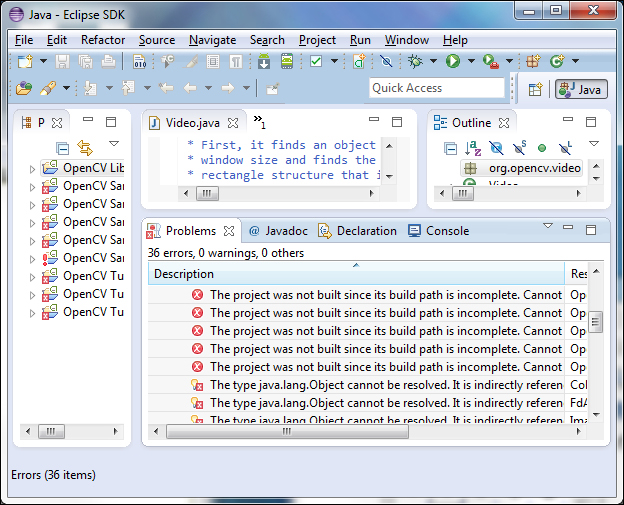Open the Problems view menu triangle
Image resolution: width=624 pixels, height=505 pixels.
point(548,226)
